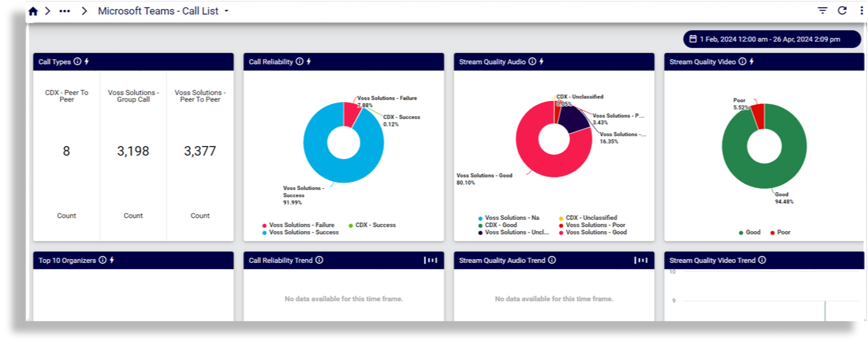
Task: Click the dark purple slice in Audio chart
Action: click(573, 119)
